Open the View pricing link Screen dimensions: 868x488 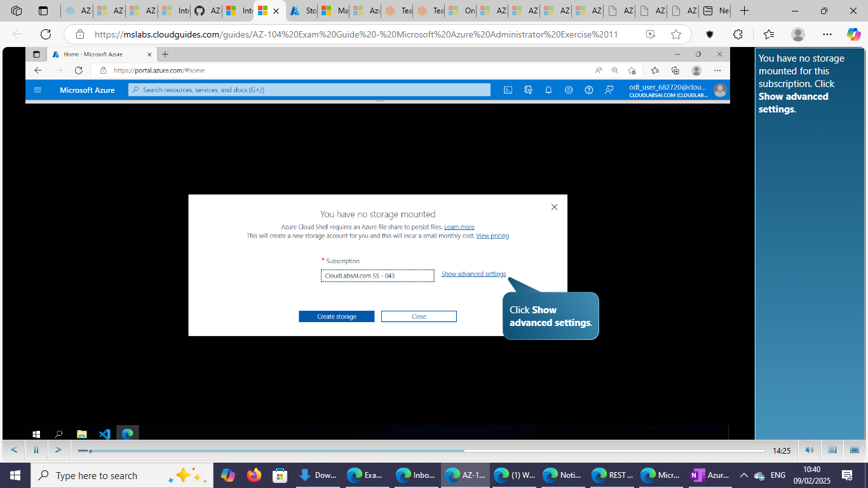pyautogui.click(x=492, y=236)
